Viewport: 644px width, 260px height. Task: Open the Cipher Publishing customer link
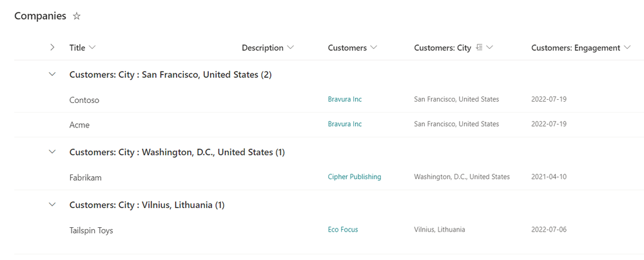[x=355, y=176]
